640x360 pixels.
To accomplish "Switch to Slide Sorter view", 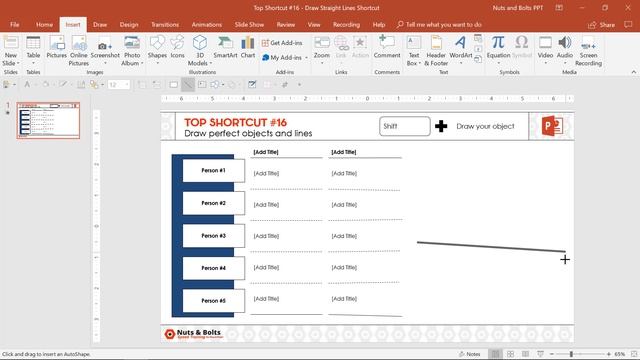I will 510,354.
